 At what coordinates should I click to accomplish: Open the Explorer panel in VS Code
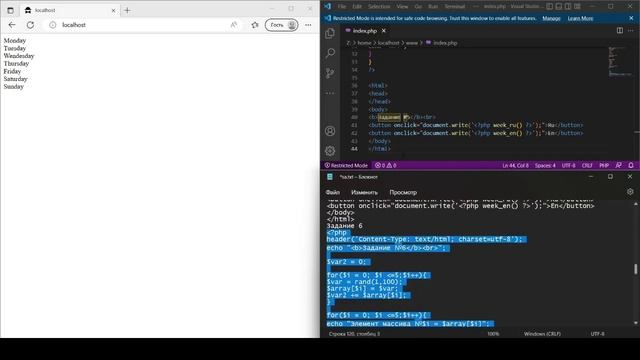pos(330,33)
